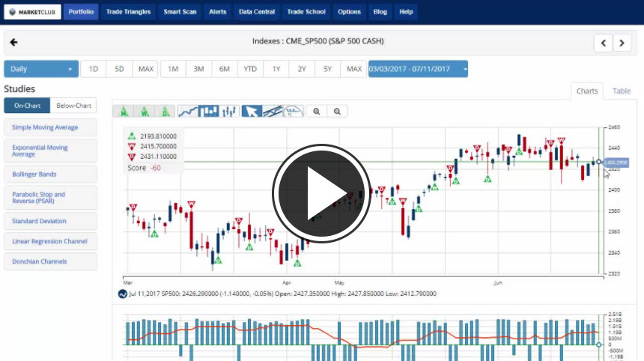Switch to line chart type

pos(189,111)
